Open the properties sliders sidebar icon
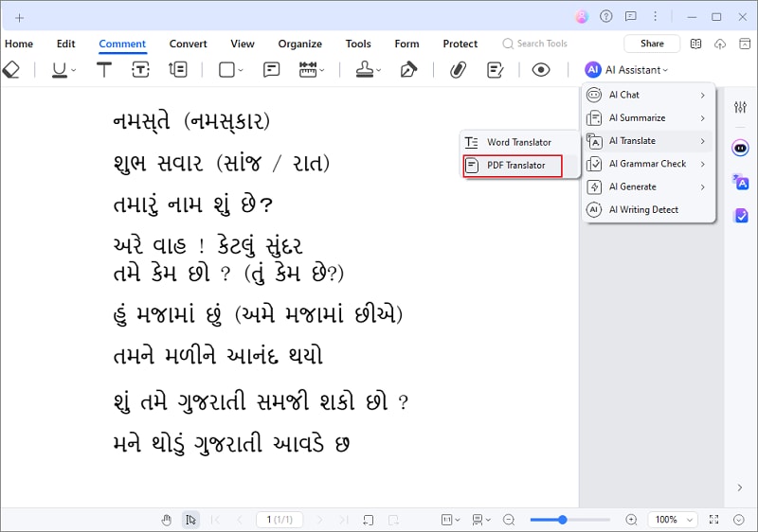Screen dimensions: 758x532 coord(740,107)
